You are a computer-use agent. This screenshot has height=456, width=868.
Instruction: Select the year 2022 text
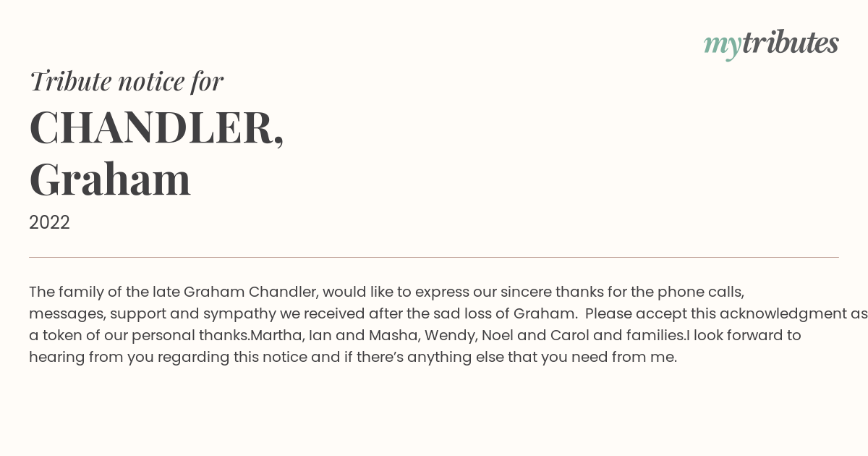tap(49, 223)
